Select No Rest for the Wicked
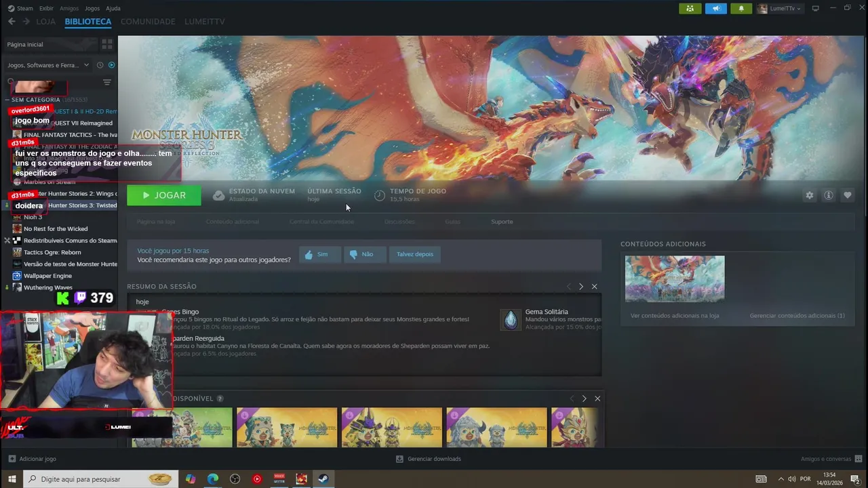The image size is (868, 488). 56,229
